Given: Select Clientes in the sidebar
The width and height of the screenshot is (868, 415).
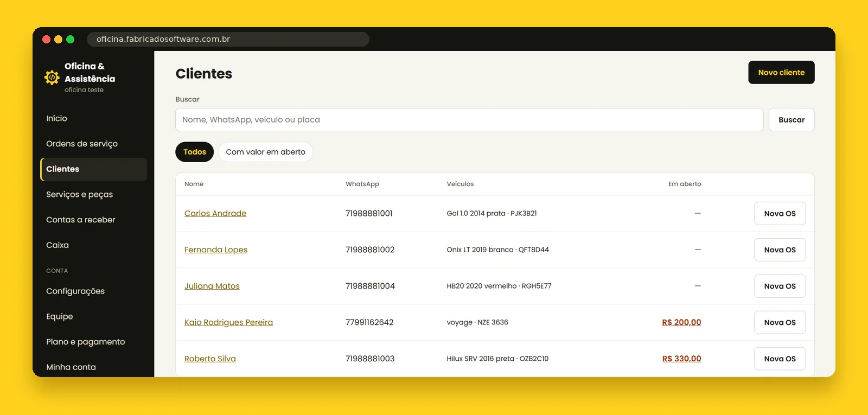Looking at the screenshot, I should coord(93,169).
